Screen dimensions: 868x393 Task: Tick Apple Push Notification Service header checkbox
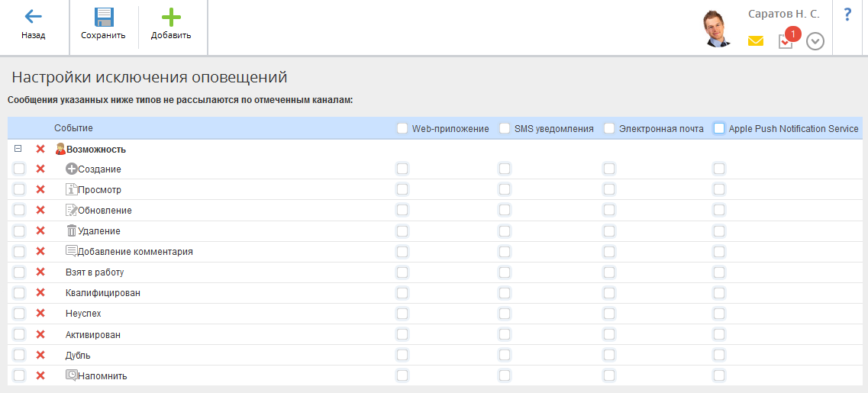click(719, 128)
